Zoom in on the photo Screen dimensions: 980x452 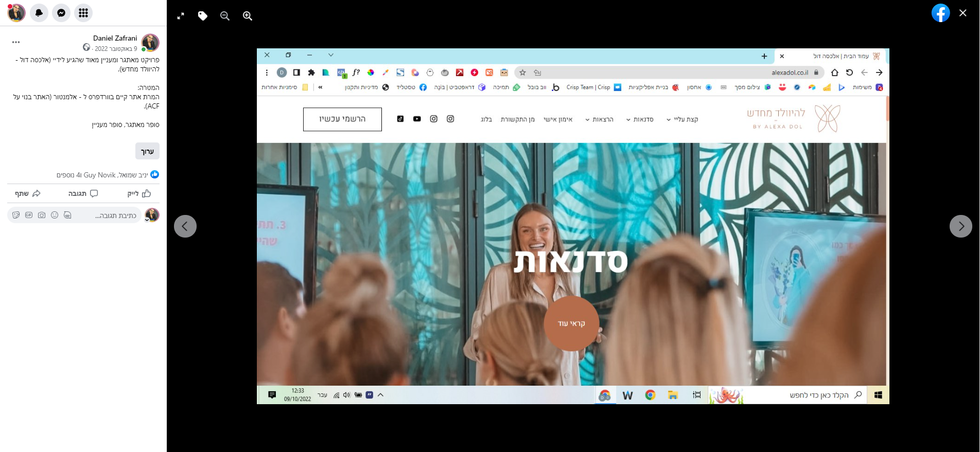(x=248, y=16)
